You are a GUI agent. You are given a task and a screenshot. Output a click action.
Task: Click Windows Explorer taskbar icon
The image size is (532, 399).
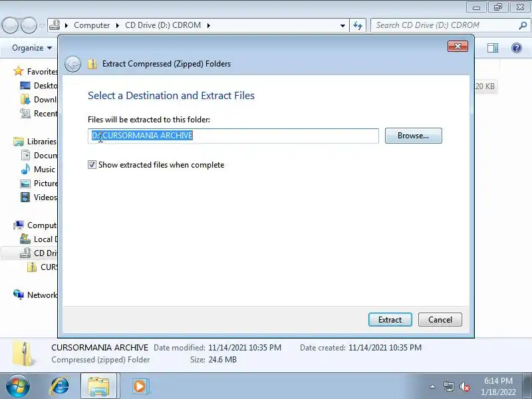click(x=98, y=386)
